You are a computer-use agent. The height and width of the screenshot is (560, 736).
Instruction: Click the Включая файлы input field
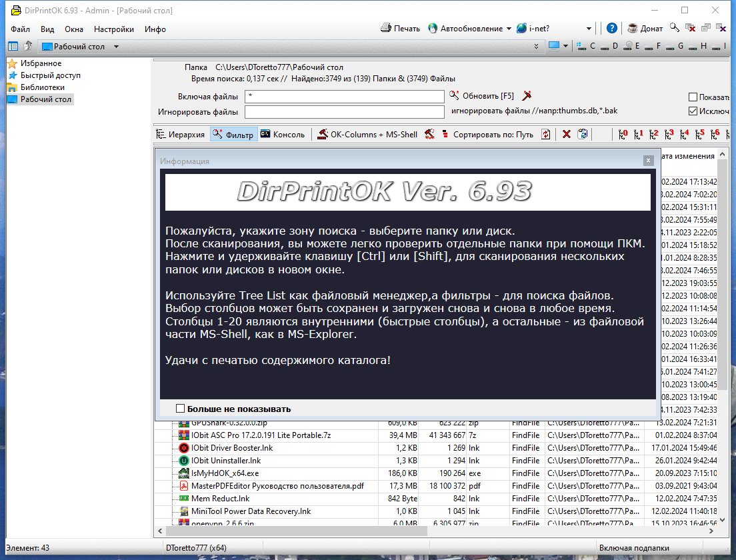[345, 97]
